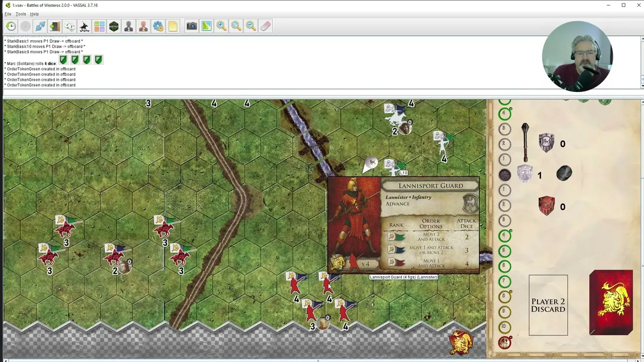
Task: Open the colored squares tokens palette
Action: click(99, 26)
